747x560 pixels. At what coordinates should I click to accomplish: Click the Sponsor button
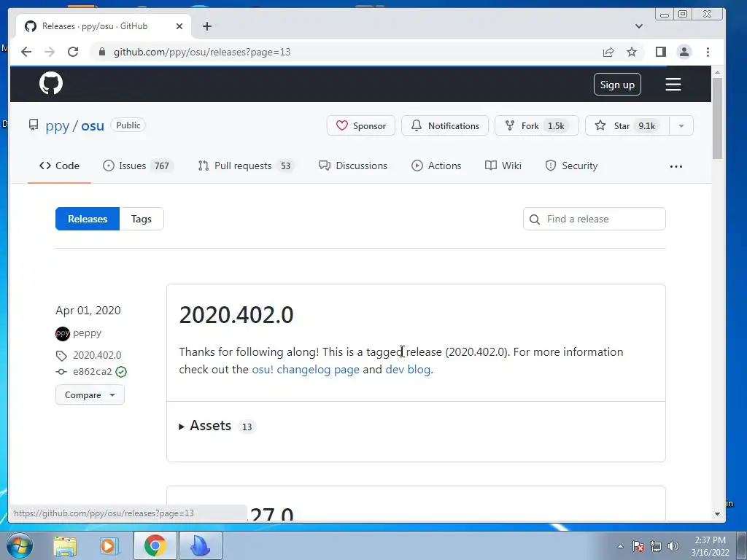[360, 125]
